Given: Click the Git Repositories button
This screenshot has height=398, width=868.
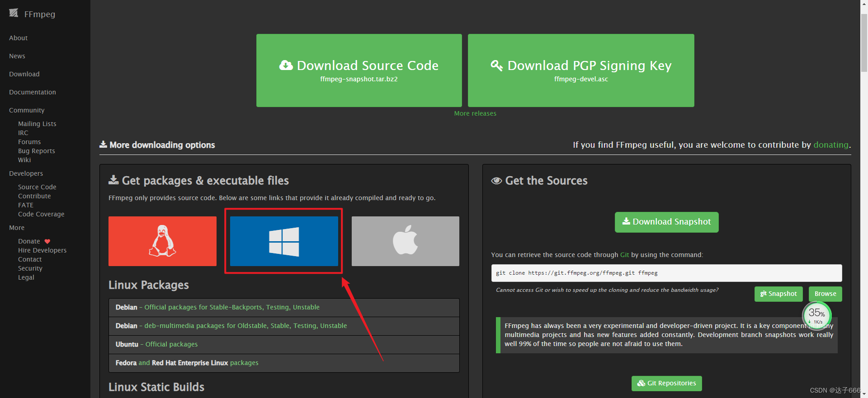Looking at the screenshot, I should 667,384.
